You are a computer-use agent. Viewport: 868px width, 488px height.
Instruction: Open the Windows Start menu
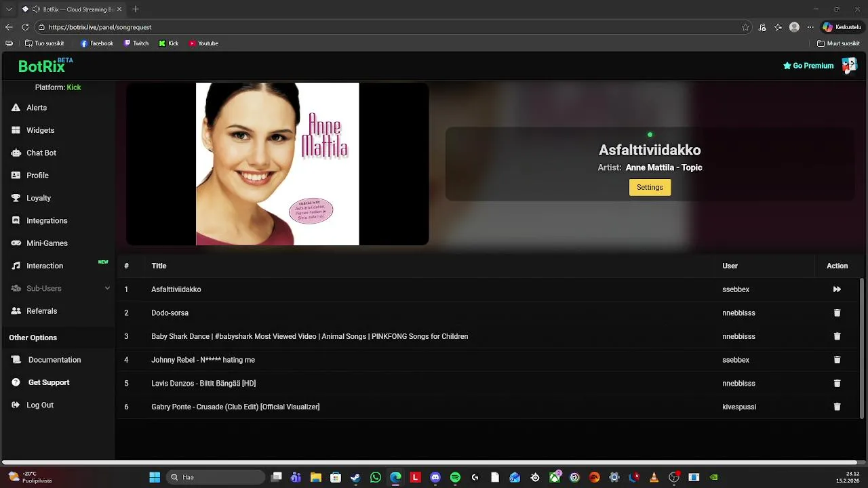pos(155,477)
